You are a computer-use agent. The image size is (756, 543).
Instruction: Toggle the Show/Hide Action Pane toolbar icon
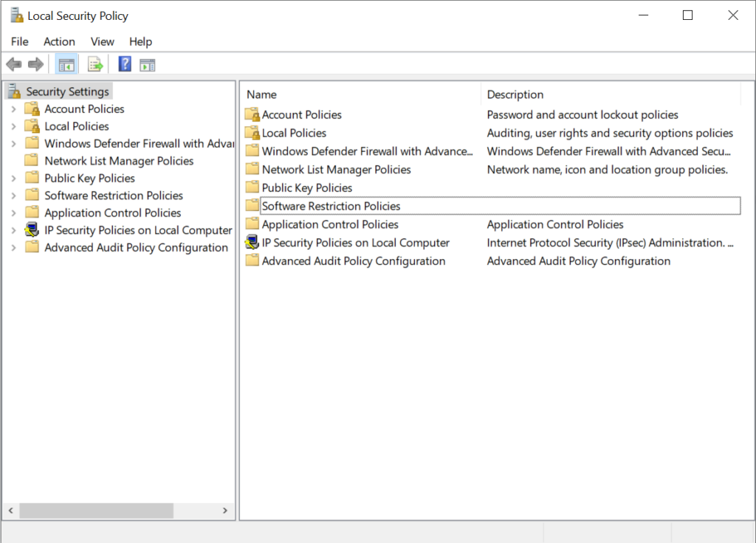pos(147,64)
